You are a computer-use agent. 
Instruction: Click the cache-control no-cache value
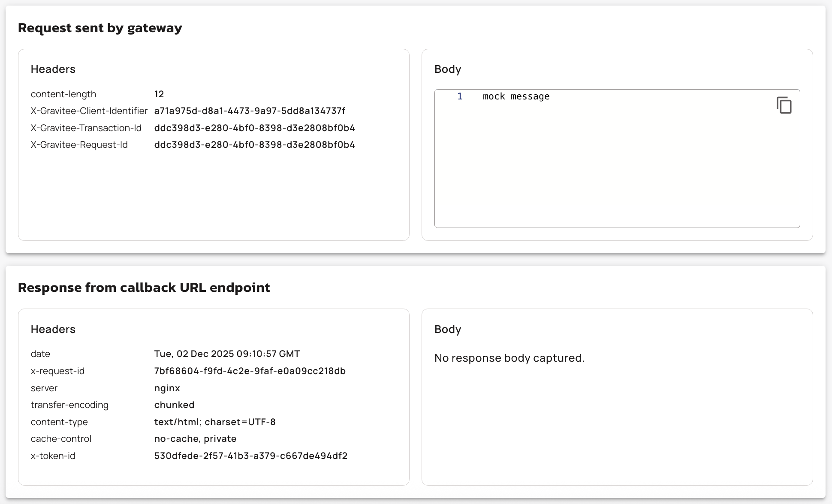tap(195, 439)
